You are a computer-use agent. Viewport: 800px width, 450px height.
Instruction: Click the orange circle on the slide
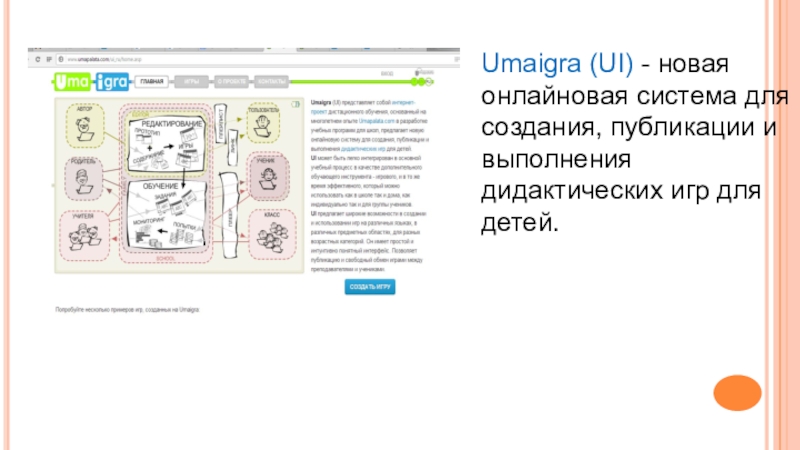tap(737, 393)
